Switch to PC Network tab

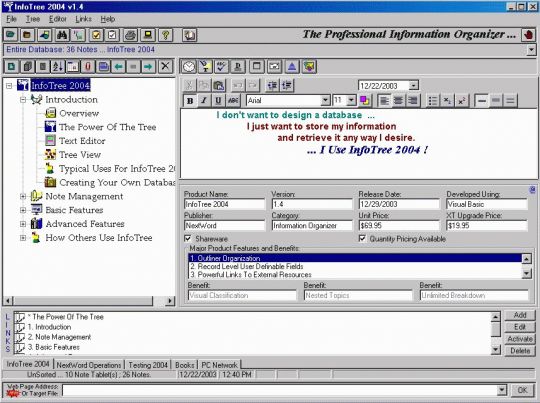219,365
